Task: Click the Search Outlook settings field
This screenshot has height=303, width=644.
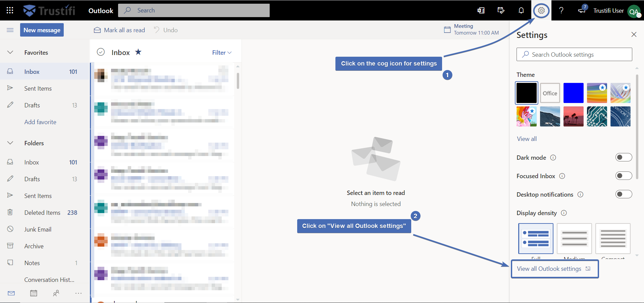Action: coord(574,54)
